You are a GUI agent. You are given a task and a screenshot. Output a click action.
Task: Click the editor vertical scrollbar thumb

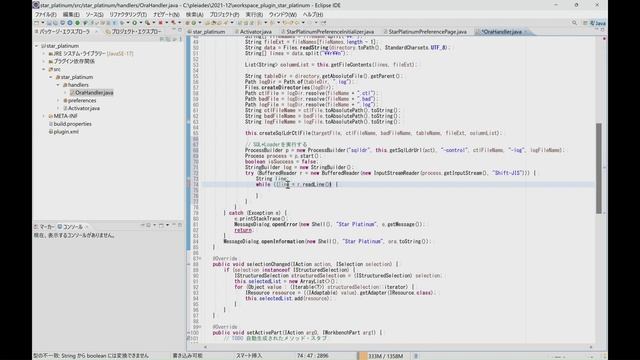(599, 168)
